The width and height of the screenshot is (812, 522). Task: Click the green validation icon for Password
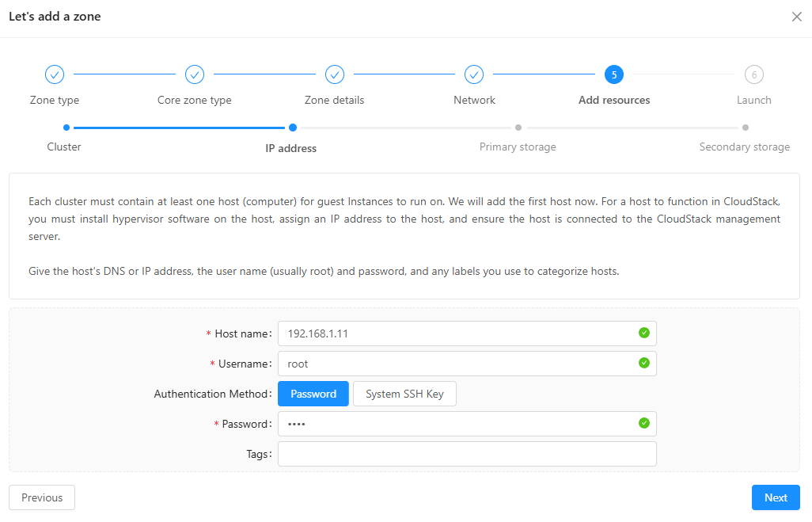tap(644, 423)
